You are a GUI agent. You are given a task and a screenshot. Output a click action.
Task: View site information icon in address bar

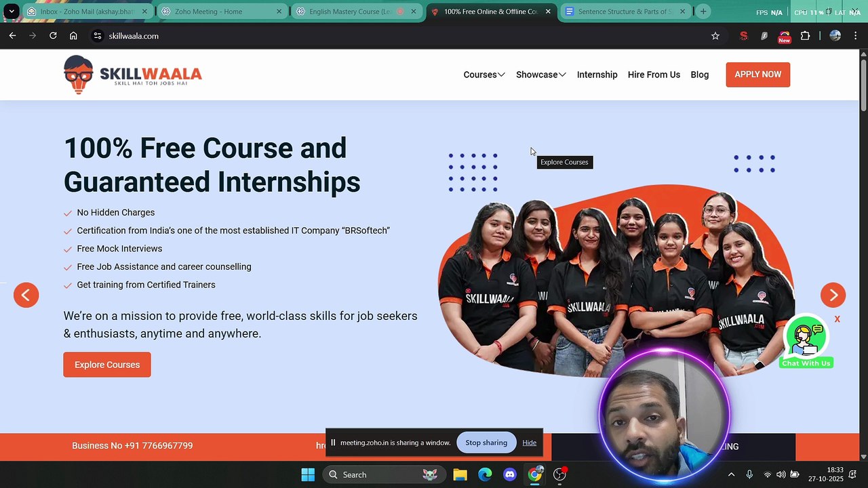(98, 36)
